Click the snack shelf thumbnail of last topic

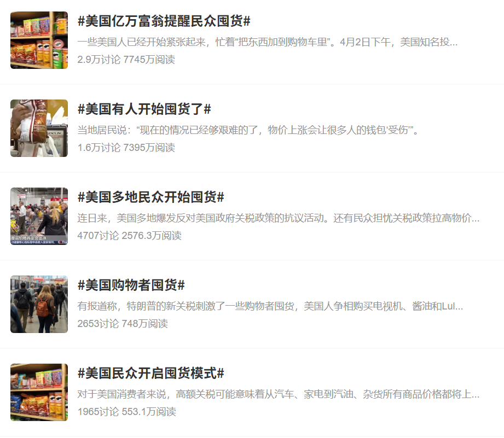coord(39,392)
